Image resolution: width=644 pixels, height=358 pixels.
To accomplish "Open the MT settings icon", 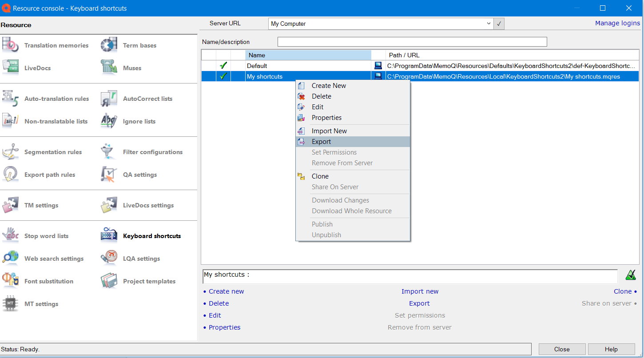I will tap(11, 304).
